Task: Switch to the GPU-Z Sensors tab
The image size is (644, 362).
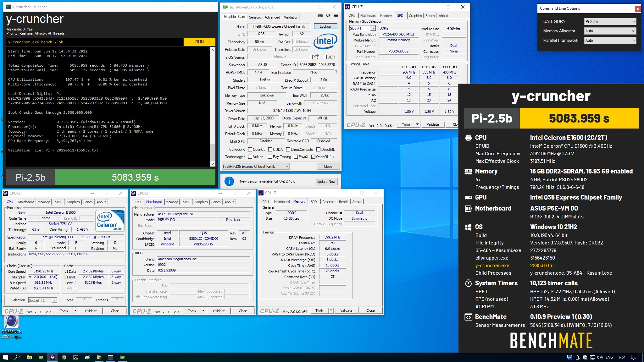Action: (255, 17)
